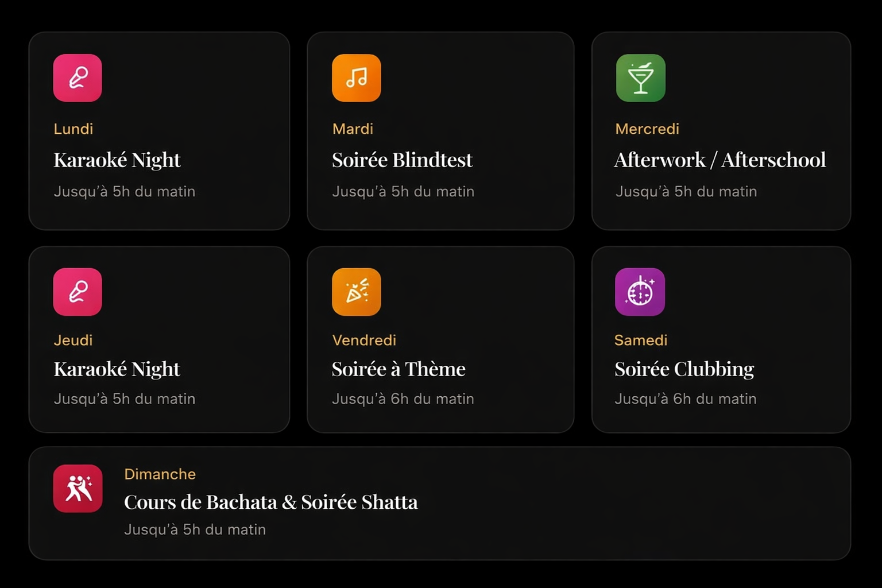Select the party popper icon
The image size is (882, 588).
click(x=356, y=292)
